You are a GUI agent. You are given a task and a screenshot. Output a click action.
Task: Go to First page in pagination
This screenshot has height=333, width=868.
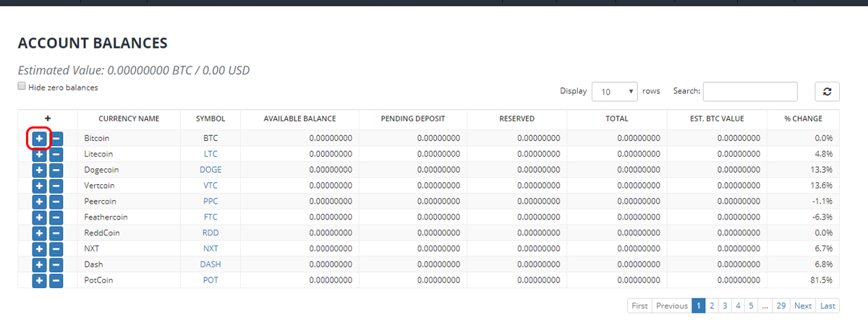click(639, 306)
